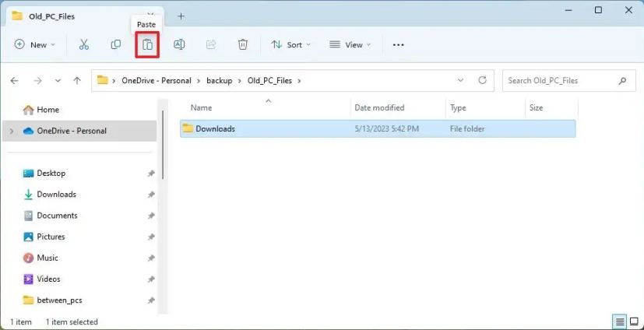The height and width of the screenshot is (330, 644).
Task: Click the Copy icon in toolbar
Action: click(116, 44)
